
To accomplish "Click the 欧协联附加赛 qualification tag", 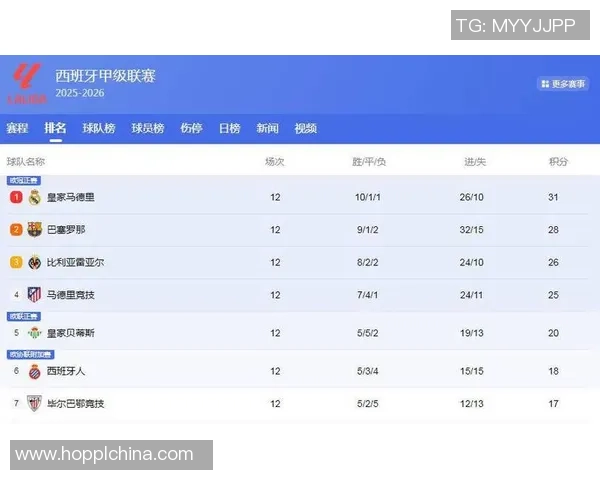I will click(x=31, y=354).
